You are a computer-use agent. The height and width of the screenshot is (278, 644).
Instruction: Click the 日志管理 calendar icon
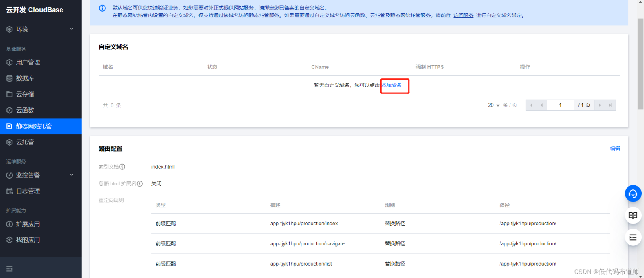10,191
